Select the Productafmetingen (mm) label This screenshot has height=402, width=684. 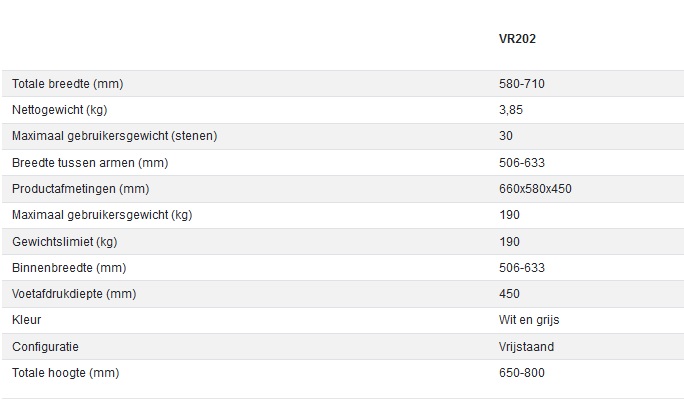(80, 189)
